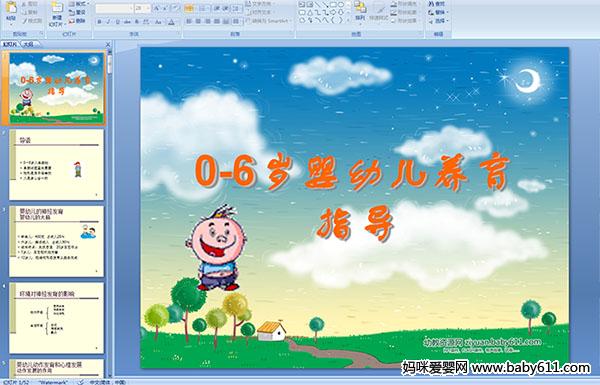Screen dimensions: 600x385
Task: Click the bullet list icon
Action: click(189, 8)
